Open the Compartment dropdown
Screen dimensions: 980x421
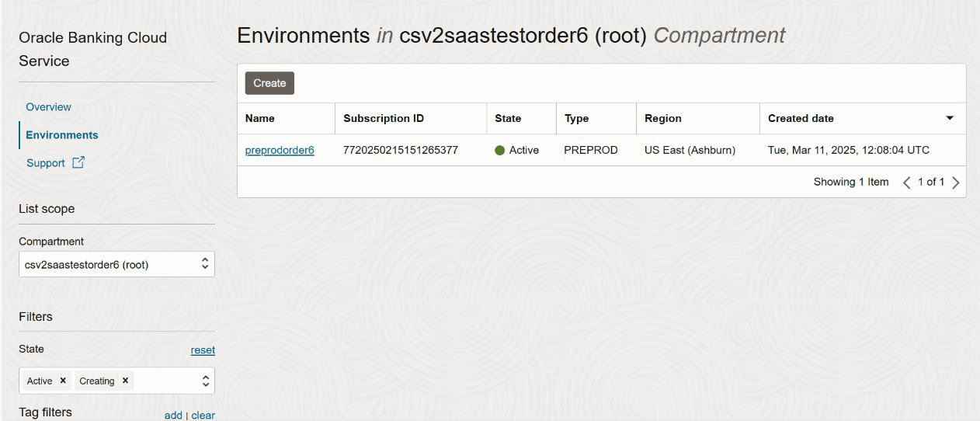pyautogui.click(x=116, y=264)
